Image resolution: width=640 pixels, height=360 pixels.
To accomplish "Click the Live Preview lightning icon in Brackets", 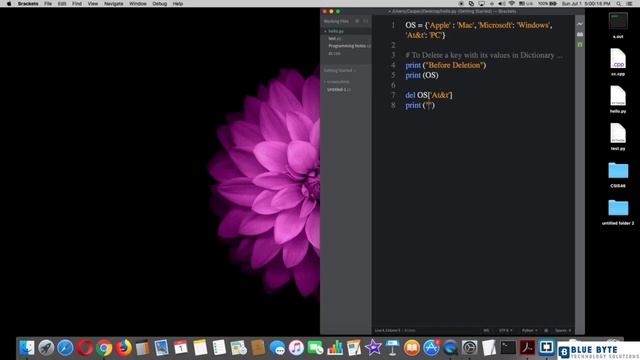I will pyautogui.click(x=580, y=24).
